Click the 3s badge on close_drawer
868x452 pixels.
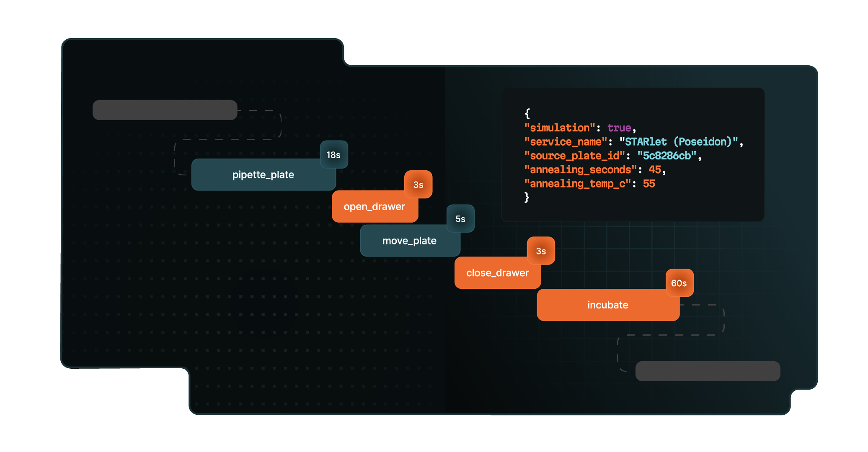[541, 251]
